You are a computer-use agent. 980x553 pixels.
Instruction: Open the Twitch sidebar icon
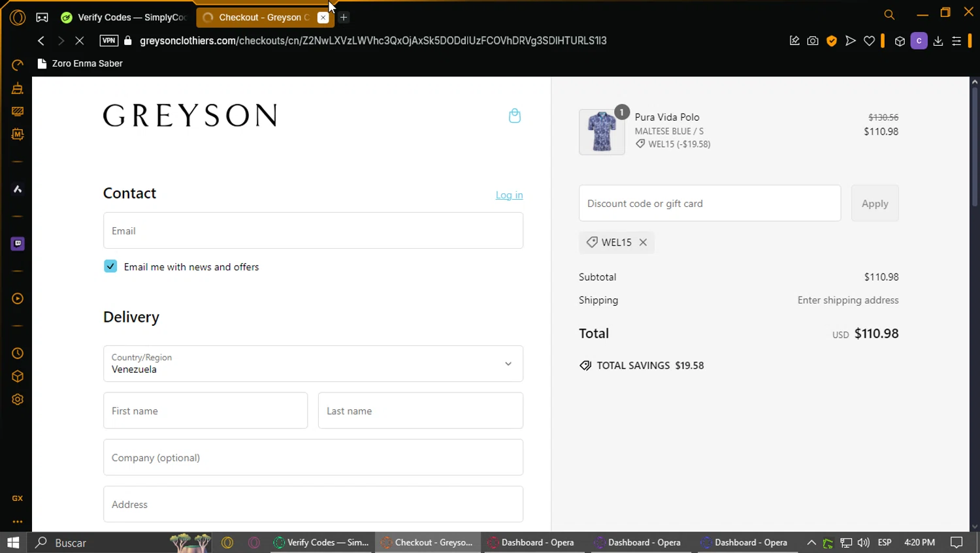(18, 244)
